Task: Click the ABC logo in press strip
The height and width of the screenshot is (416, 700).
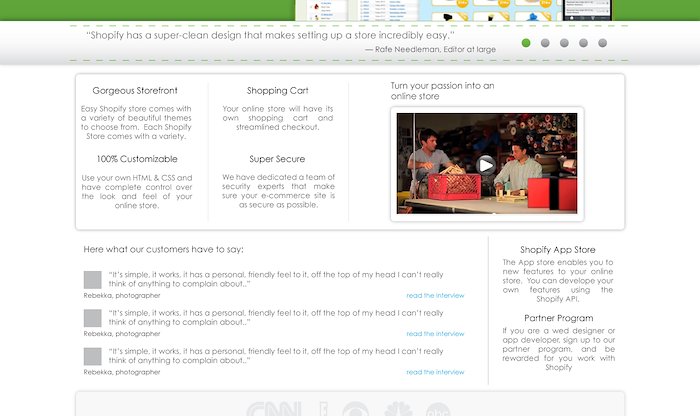Action: 438,410
